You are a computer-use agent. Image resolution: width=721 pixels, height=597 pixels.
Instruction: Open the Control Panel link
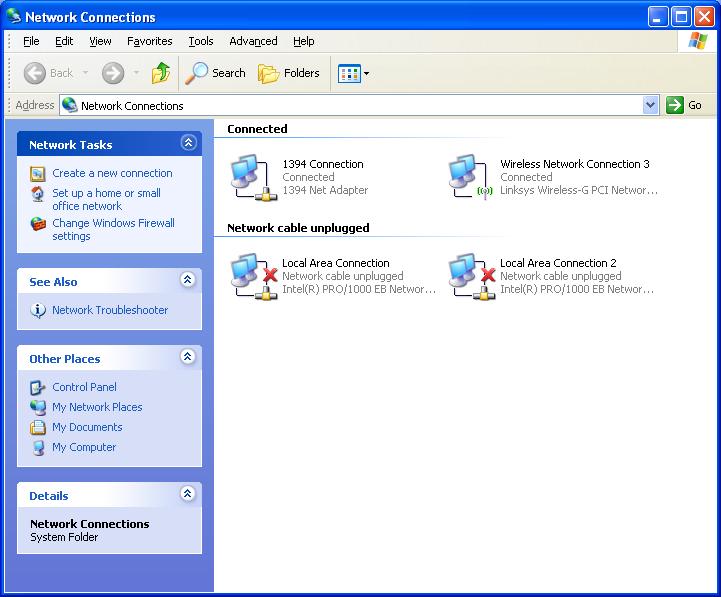[x=84, y=387]
